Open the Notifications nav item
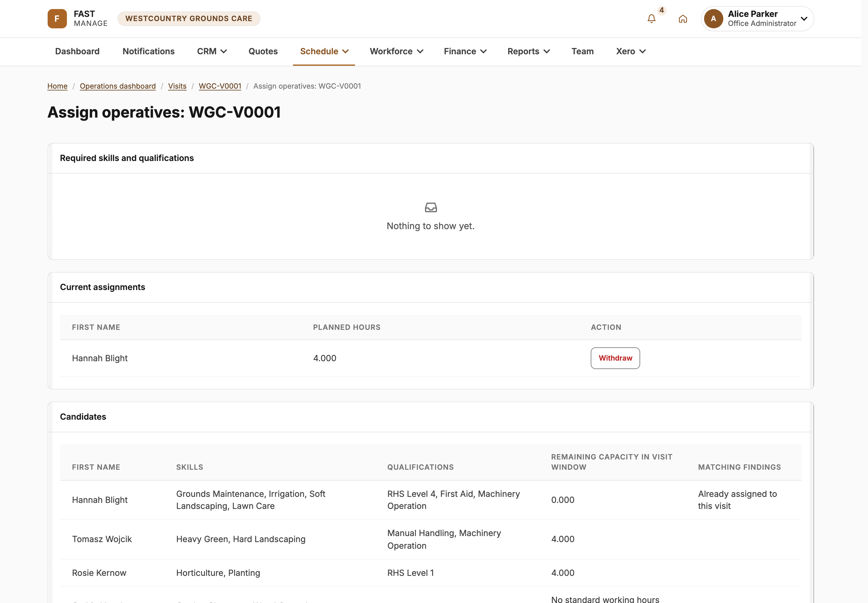Viewport: 868px width, 603px height. point(149,51)
